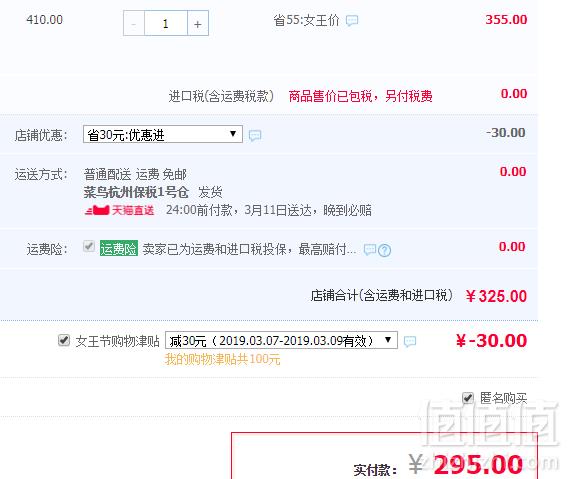
Task: Click the ¥295.00 actual payment amount
Action: coord(466,464)
